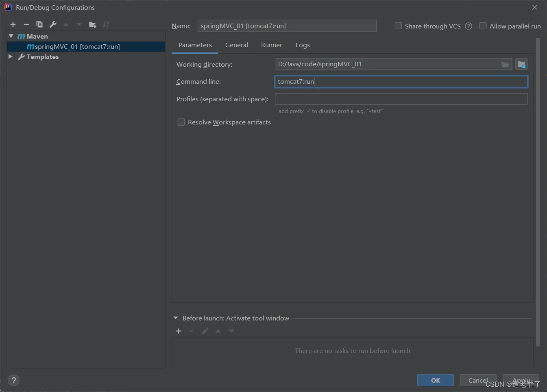Click the Select Maven project icon
The width and height of the screenshot is (547, 392).
tap(521, 64)
